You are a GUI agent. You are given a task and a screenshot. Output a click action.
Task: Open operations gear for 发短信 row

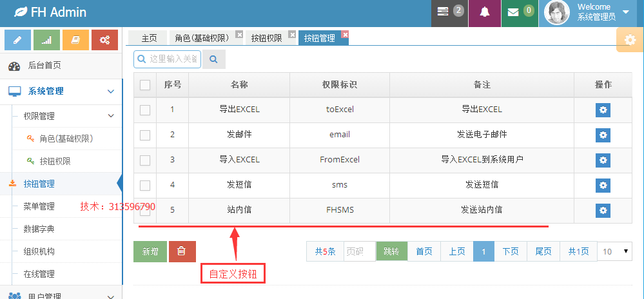click(603, 185)
